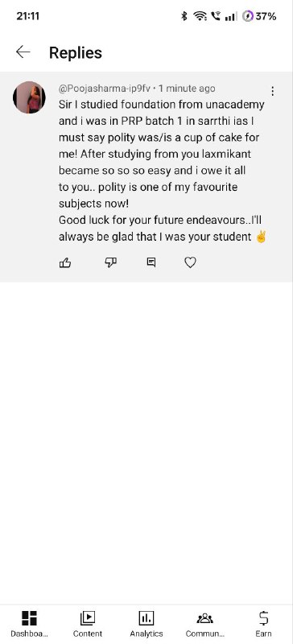Open the Analytics tab
Viewport: 293px width, 644px height.
146,623
